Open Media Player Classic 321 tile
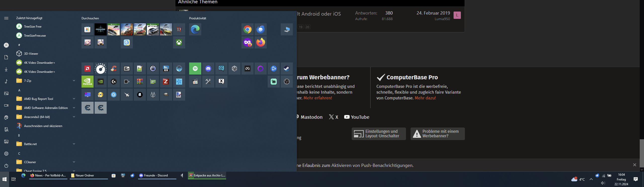The width and height of the screenshot is (644, 187). pos(195,82)
